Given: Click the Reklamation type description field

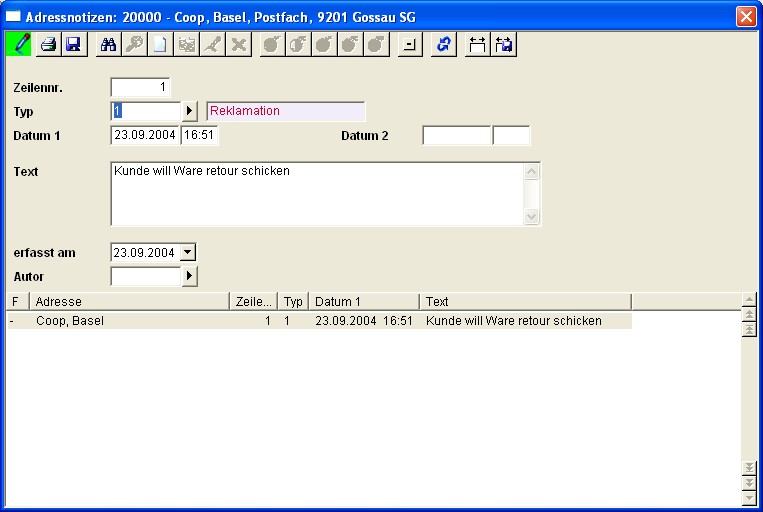Looking at the screenshot, I should pos(286,111).
